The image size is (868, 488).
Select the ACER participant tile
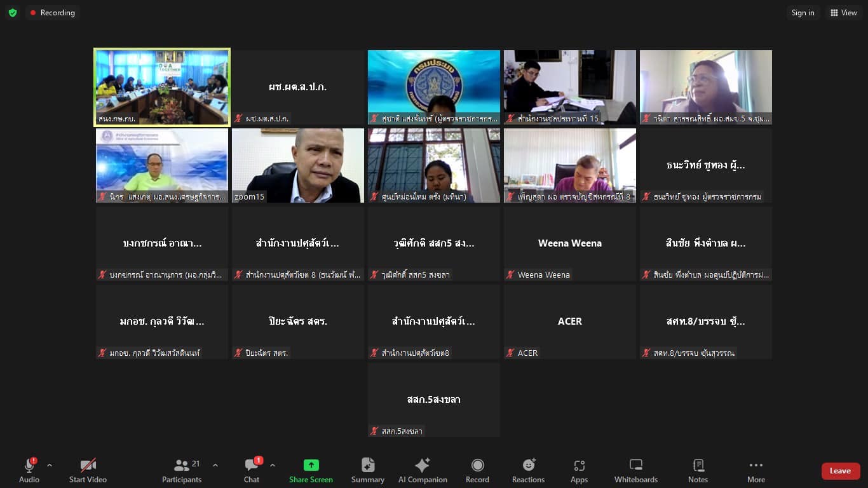click(570, 322)
